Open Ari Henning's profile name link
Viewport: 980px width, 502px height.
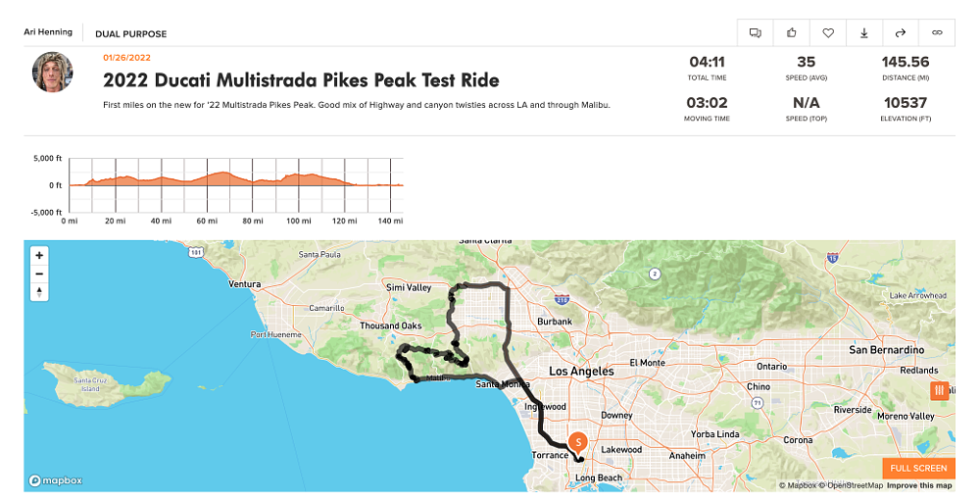48,32
